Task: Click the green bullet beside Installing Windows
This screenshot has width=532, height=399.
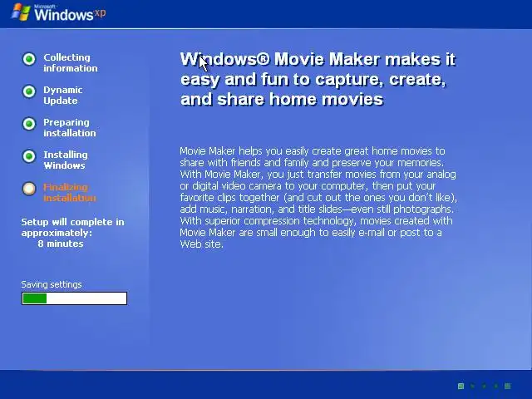Action: click(x=29, y=156)
